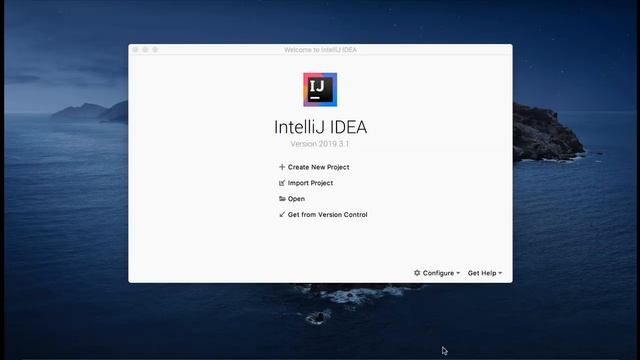This screenshot has width=640, height=360.
Task: Expand the Get Help dropdown menu
Action: (x=485, y=273)
